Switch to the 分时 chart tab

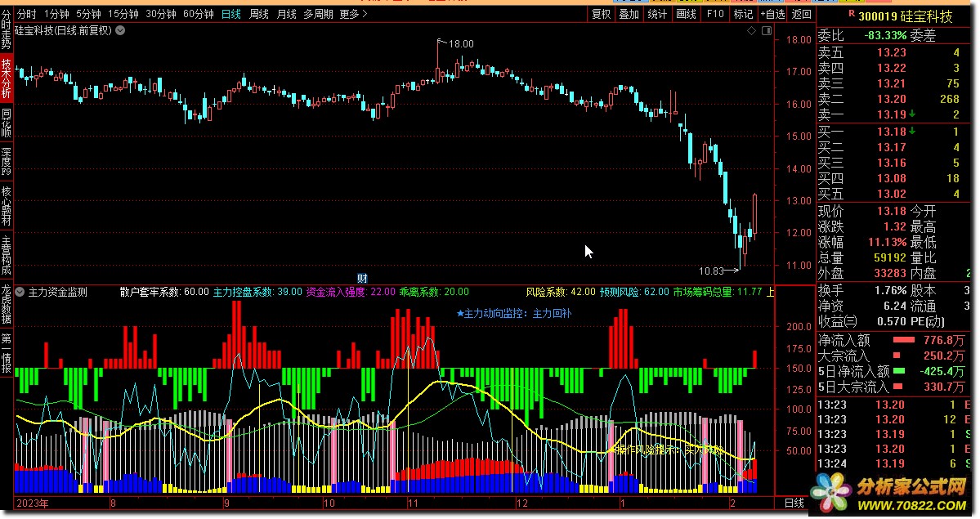pos(26,14)
